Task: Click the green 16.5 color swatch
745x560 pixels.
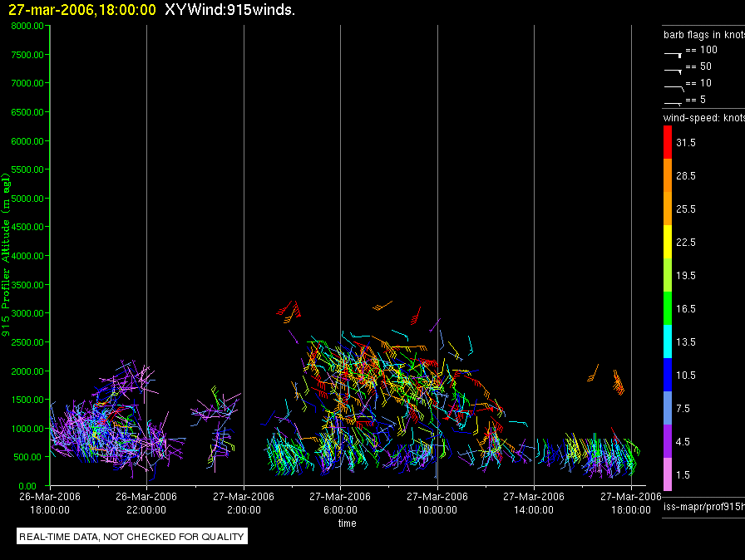Action: point(668,308)
